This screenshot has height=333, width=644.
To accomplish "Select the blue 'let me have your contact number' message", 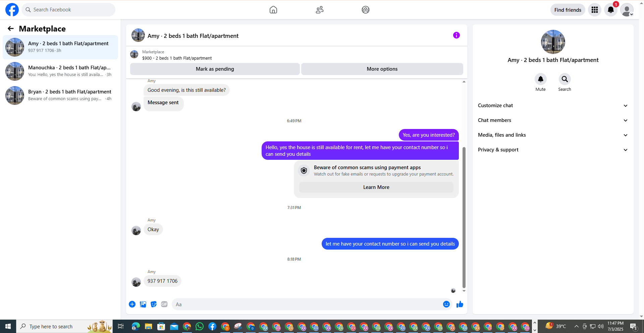I will (390, 244).
